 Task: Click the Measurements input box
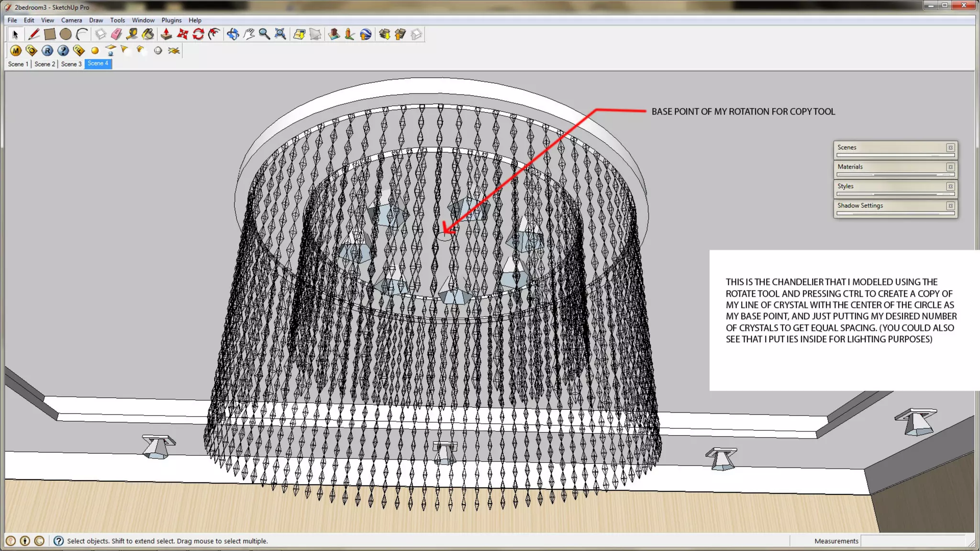[x=912, y=541]
